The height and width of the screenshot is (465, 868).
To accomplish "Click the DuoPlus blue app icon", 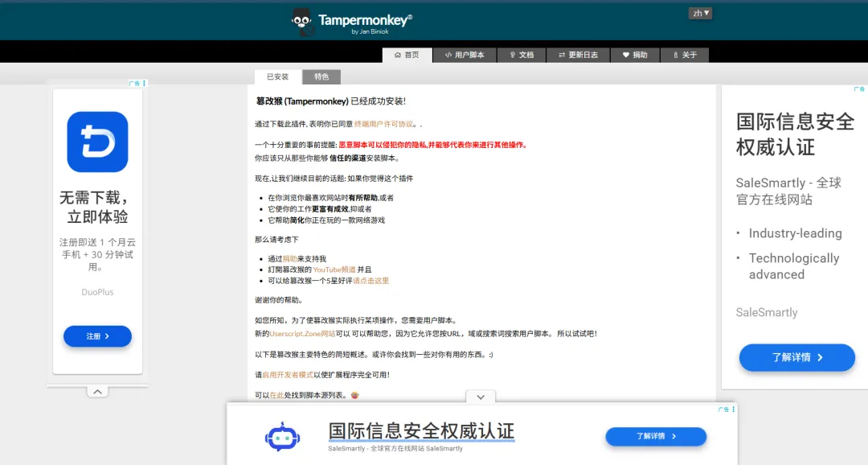I will pos(97,142).
